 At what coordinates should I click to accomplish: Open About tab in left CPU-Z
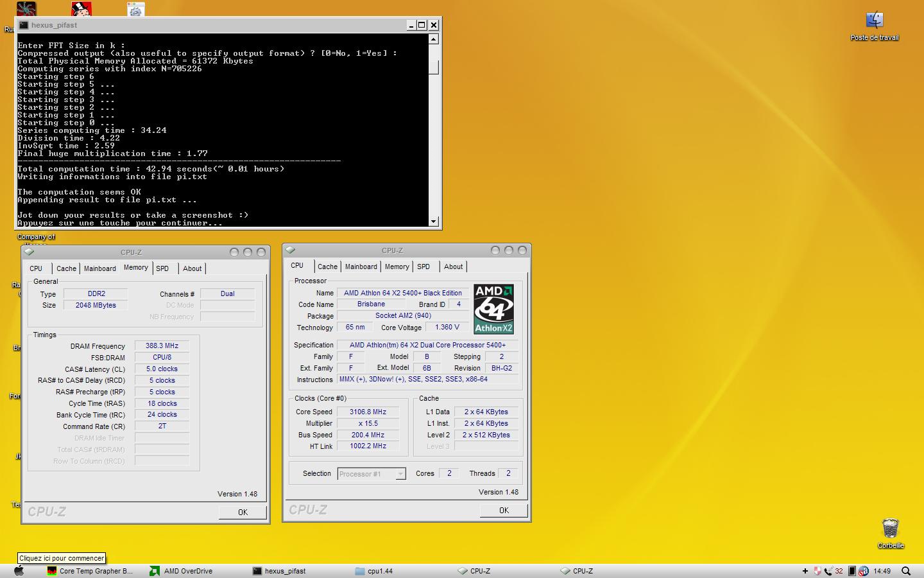click(x=193, y=268)
